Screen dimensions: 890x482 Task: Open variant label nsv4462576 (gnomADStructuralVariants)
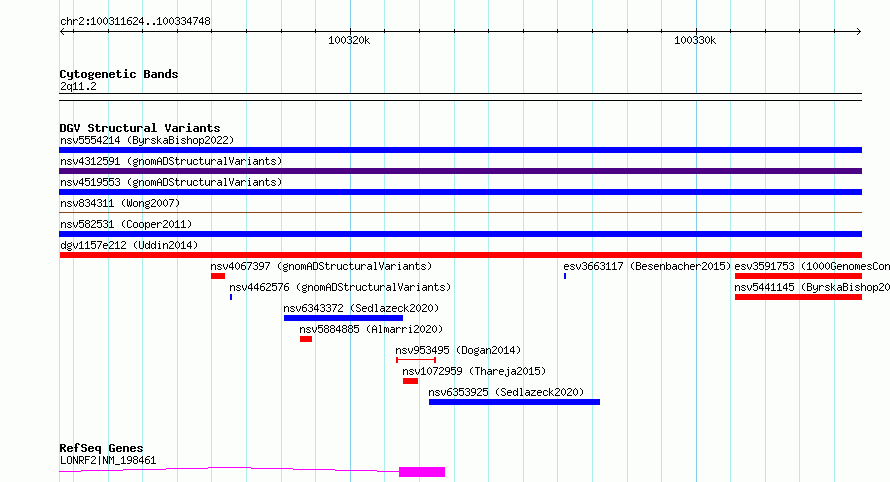tap(340, 287)
